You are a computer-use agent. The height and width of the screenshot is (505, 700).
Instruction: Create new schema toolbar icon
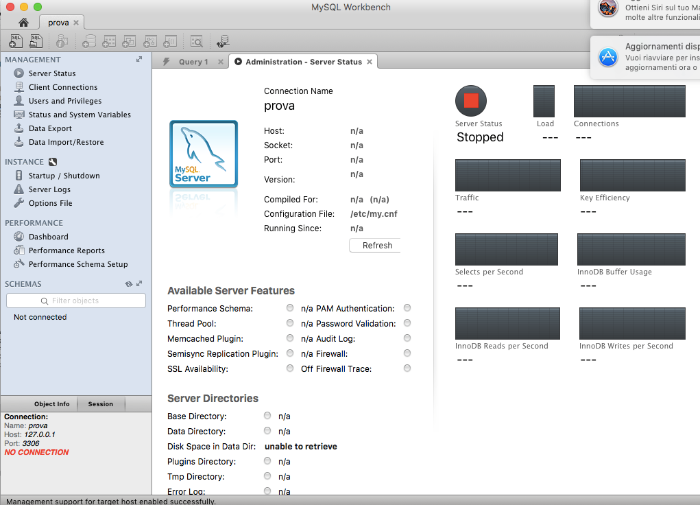click(89, 42)
